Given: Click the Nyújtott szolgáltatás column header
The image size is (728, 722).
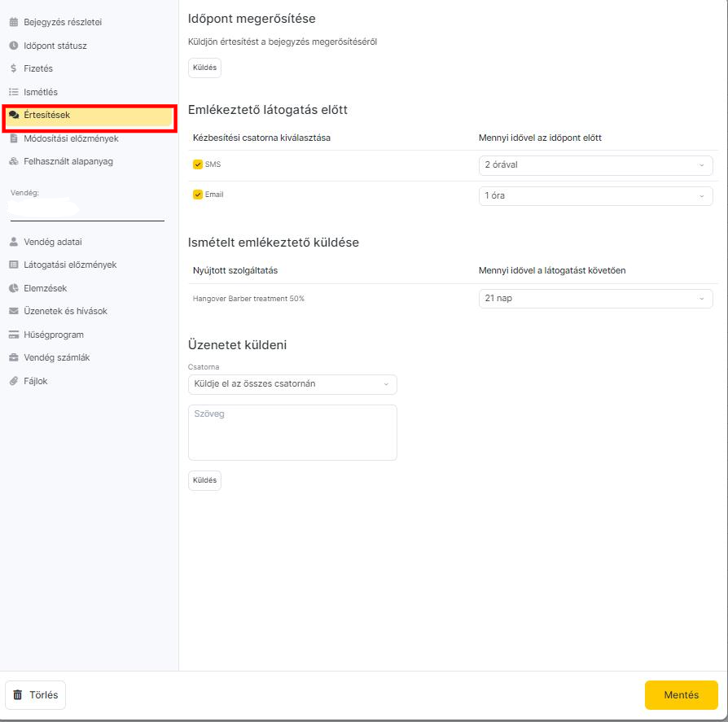Looking at the screenshot, I should point(235,270).
